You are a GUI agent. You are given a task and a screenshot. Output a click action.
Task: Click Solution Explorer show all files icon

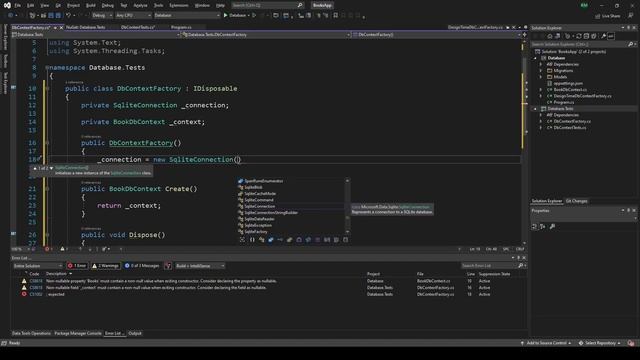[593, 36]
